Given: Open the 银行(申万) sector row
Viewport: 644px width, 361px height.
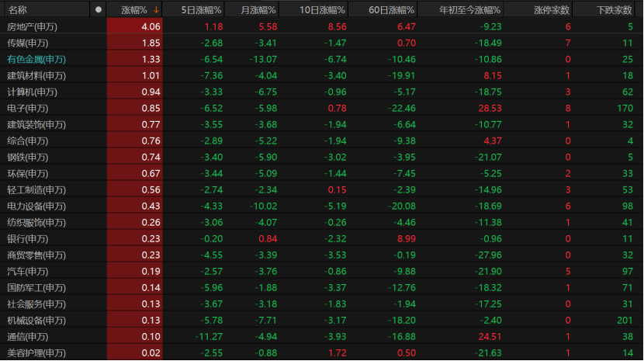Looking at the screenshot, I should click(321, 239).
